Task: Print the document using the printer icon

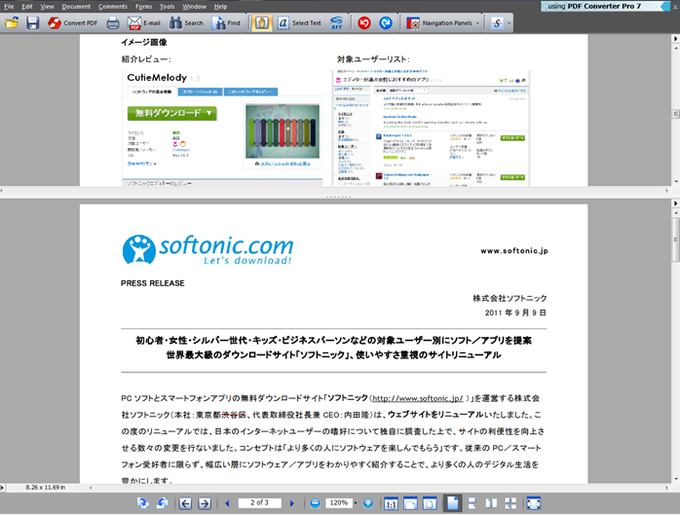Action: click(113, 23)
